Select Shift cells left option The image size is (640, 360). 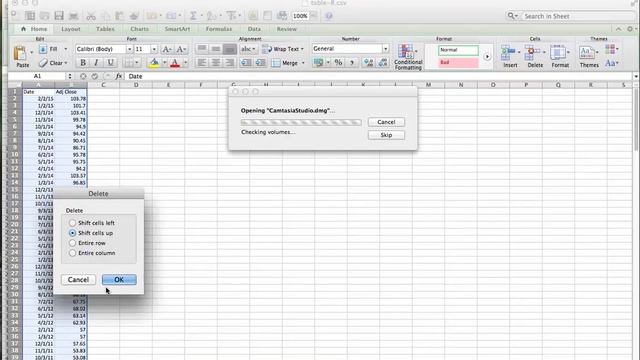click(72, 223)
